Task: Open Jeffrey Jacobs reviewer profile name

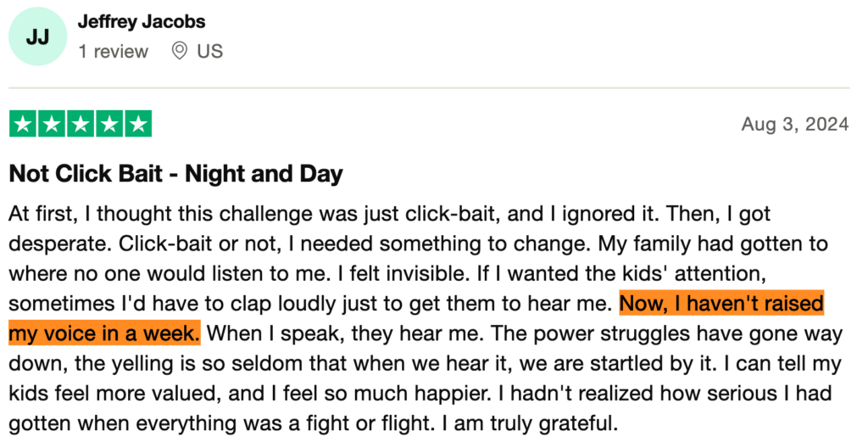Action: click(x=142, y=22)
